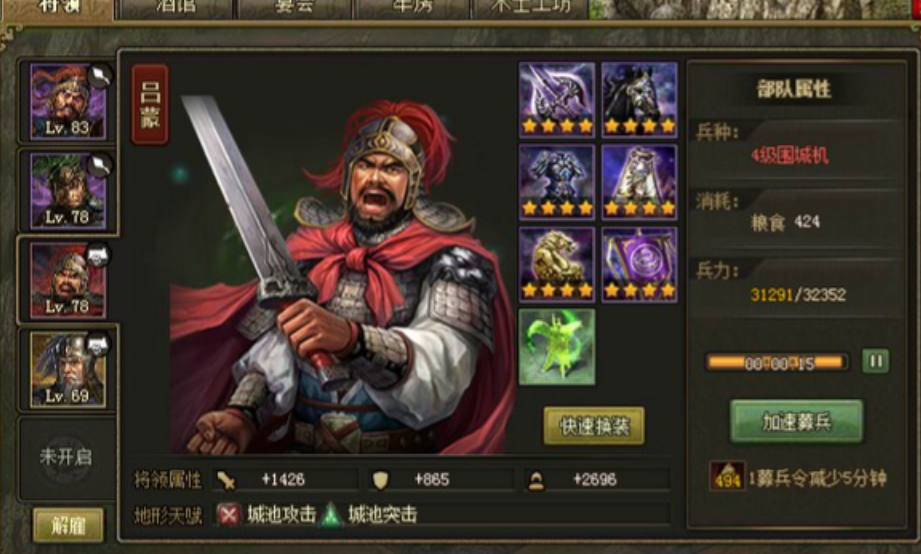Viewport: 921px width, 554px height.
Task: Click the recruitment timer progress bar
Action: [777, 363]
